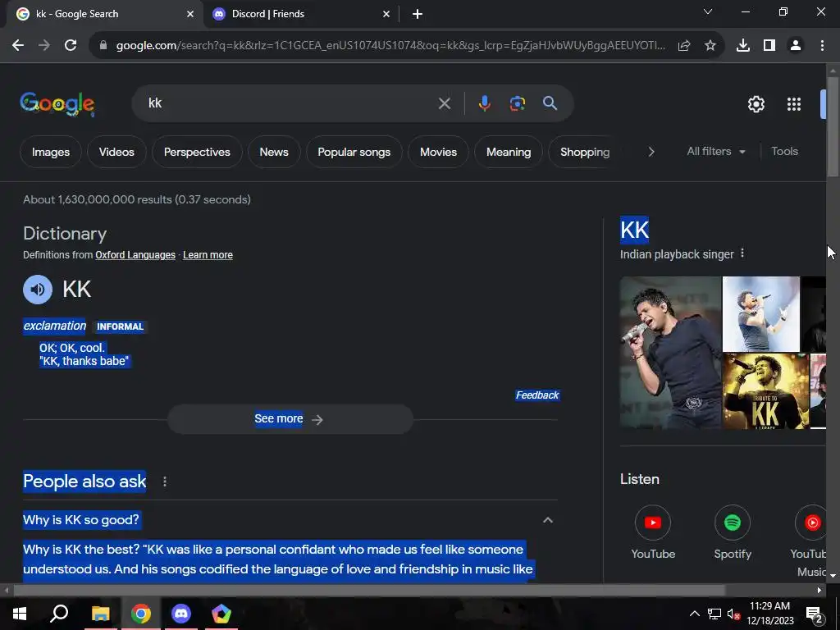Select the Shopping filter chip
This screenshot has width=840, height=630.
(x=584, y=152)
